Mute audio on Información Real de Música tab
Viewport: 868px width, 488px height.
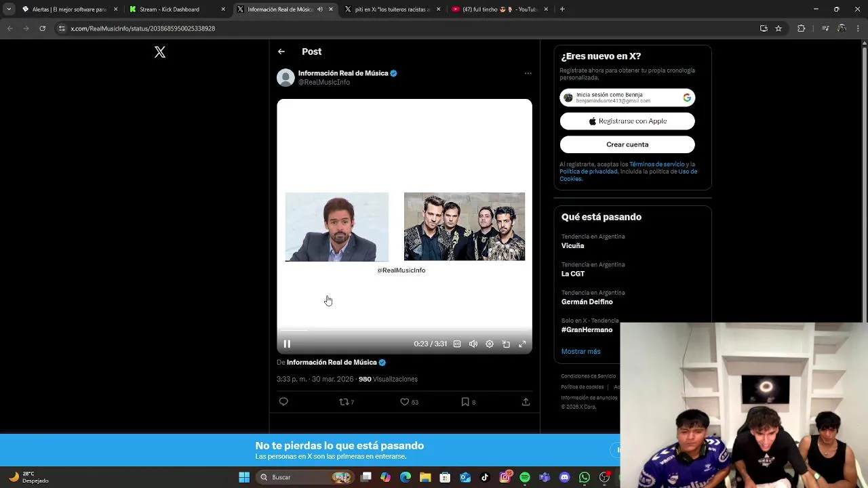[320, 9]
